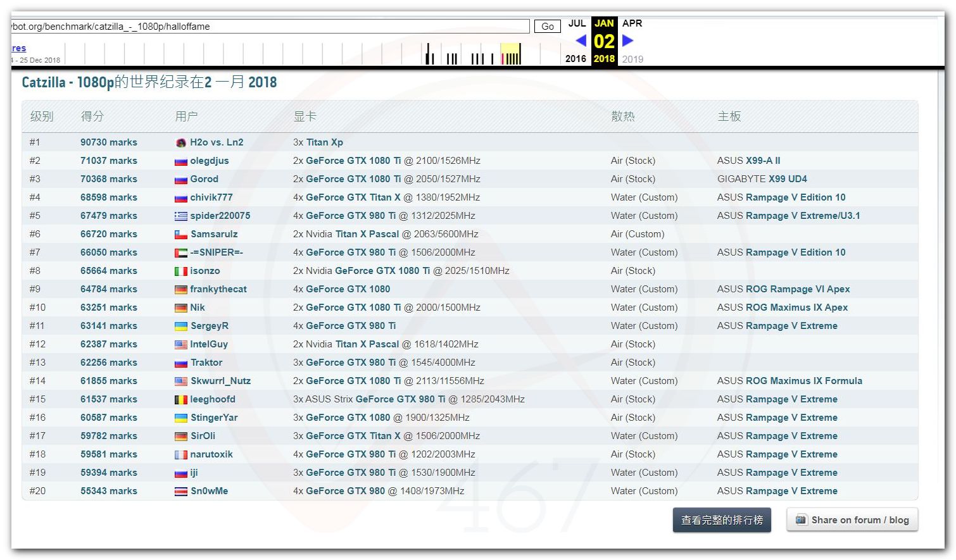Visit frankythecat's user profile
Screen dimensions: 956x560
[x=218, y=289]
